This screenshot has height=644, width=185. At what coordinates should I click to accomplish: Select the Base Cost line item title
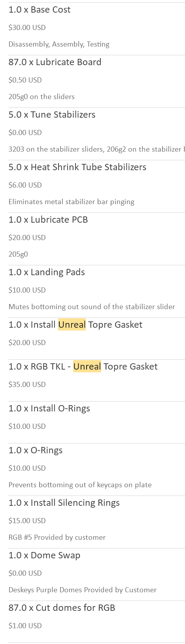[40, 10]
